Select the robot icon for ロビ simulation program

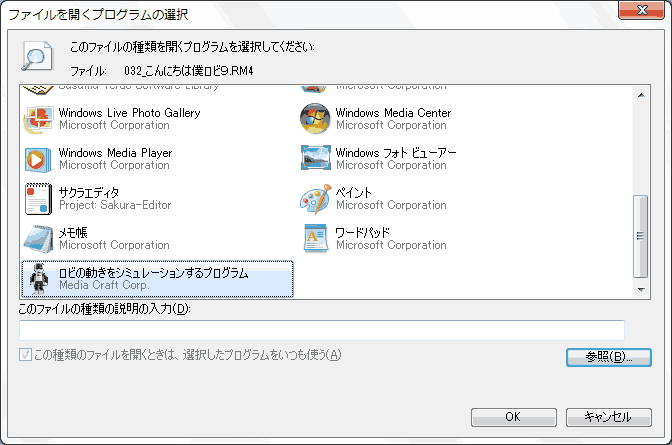coord(39,279)
